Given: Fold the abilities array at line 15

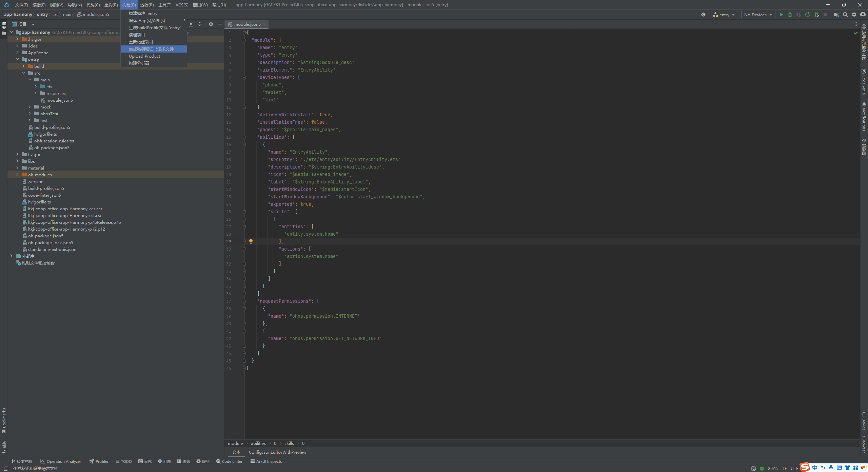Looking at the screenshot, I should click(x=244, y=137).
